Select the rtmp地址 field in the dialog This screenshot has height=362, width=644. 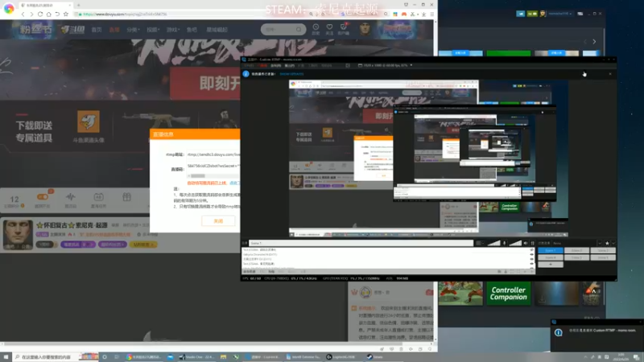coord(213,154)
